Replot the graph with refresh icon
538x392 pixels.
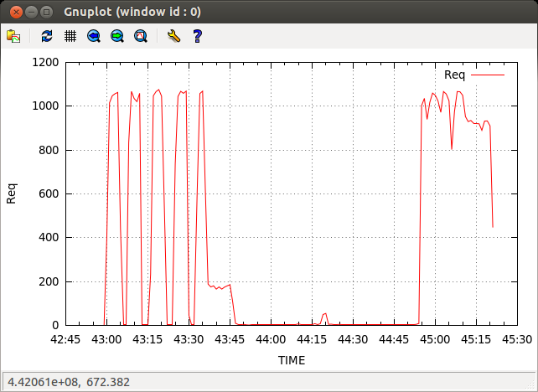47,36
